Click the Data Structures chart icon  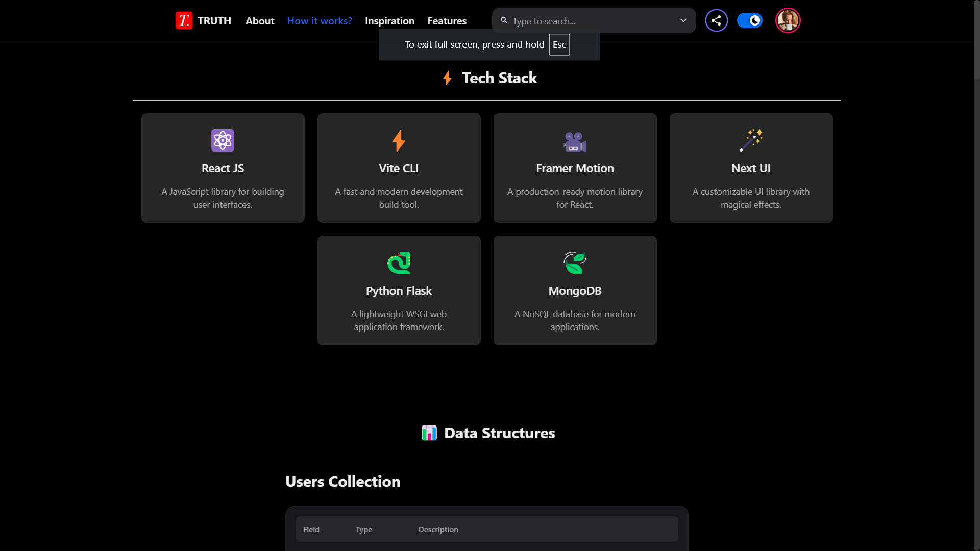pyautogui.click(x=429, y=433)
